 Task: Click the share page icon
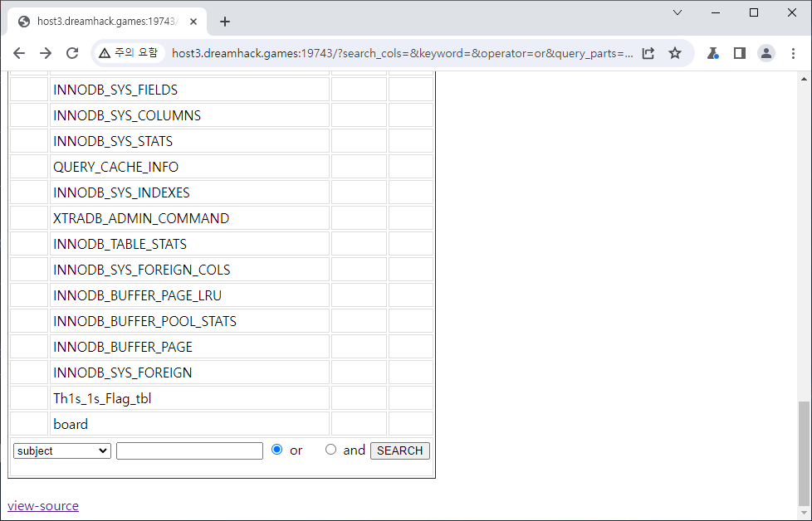648,53
